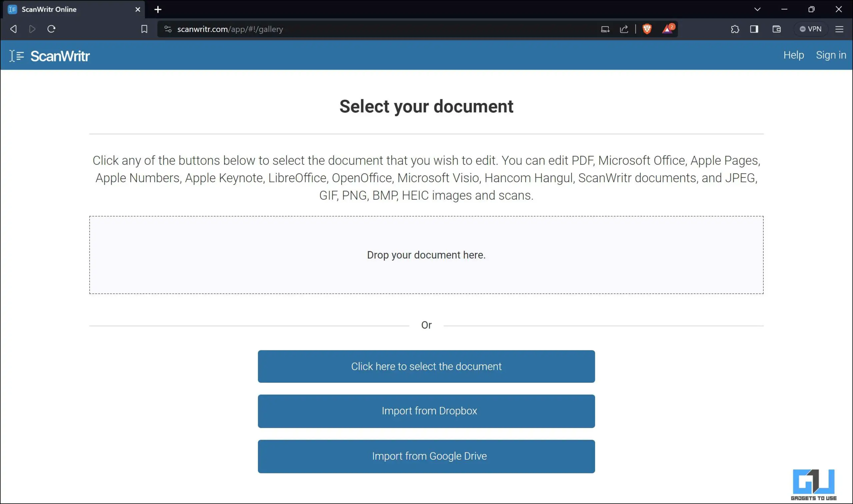Viewport: 853px width, 504px height.
Task: Click the browser forward arrow
Action: pyautogui.click(x=32, y=29)
